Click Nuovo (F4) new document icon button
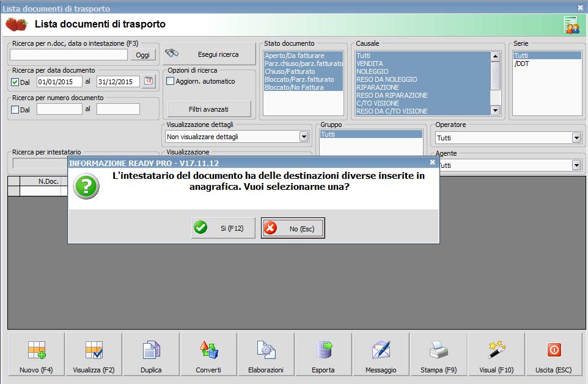The image size is (588, 384). [37, 355]
